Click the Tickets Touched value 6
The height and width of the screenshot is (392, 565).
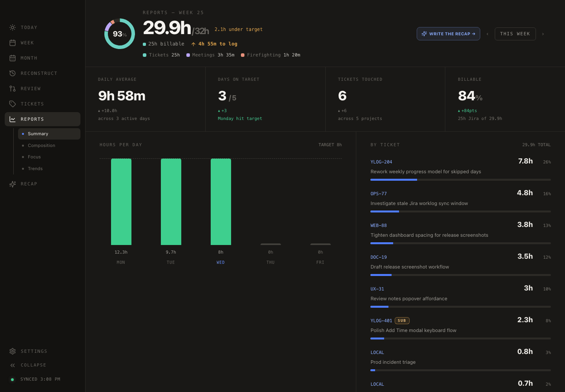click(342, 96)
